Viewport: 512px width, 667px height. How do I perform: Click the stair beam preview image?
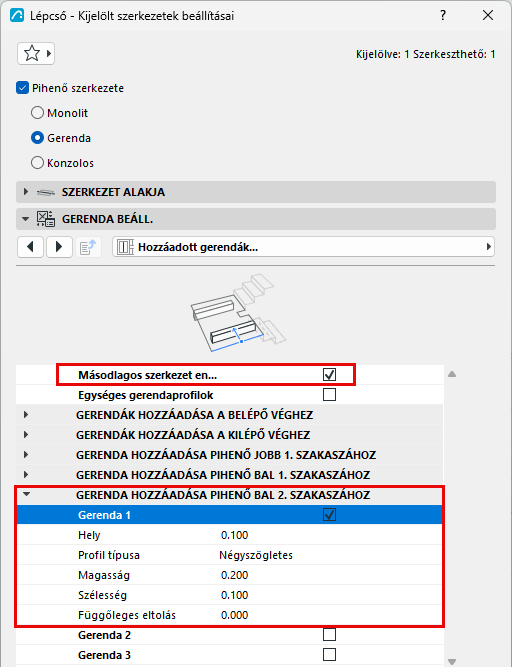pyautogui.click(x=238, y=314)
